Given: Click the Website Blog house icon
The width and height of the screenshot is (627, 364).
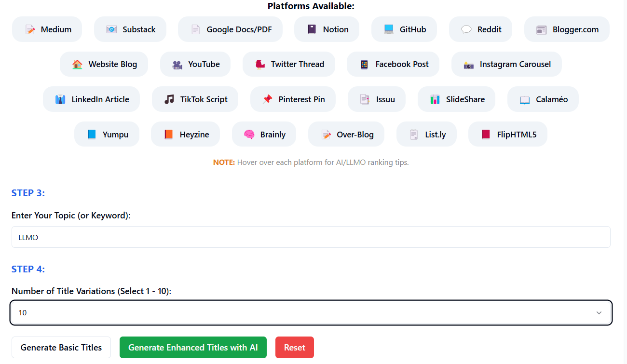Looking at the screenshot, I should (x=77, y=64).
